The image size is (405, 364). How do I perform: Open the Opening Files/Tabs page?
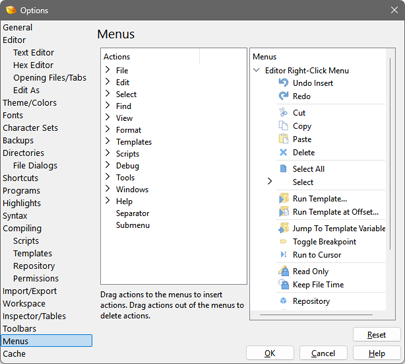50,78
